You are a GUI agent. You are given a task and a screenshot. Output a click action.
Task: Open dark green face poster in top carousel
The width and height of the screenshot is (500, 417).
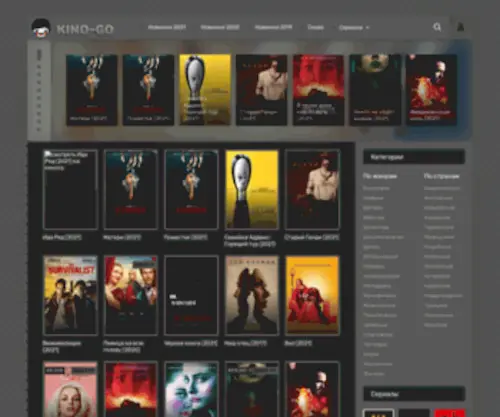(375, 90)
